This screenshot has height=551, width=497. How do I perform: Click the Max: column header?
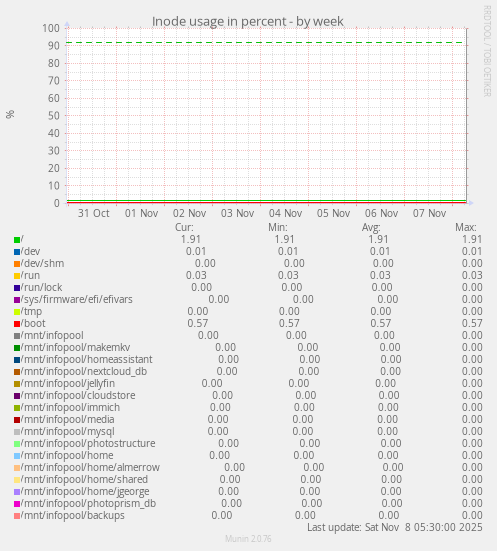pyautogui.click(x=466, y=227)
